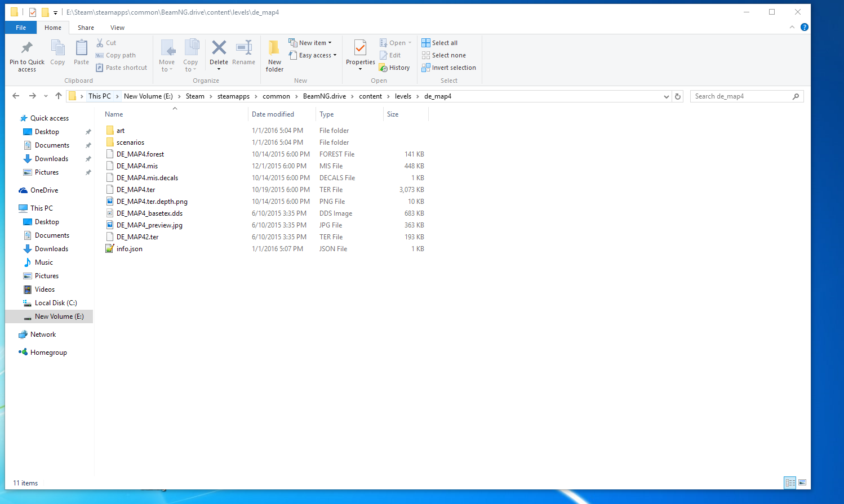Screen dimensions: 844x504
Task: Expand the address bar history dropdown
Action: click(x=667, y=96)
